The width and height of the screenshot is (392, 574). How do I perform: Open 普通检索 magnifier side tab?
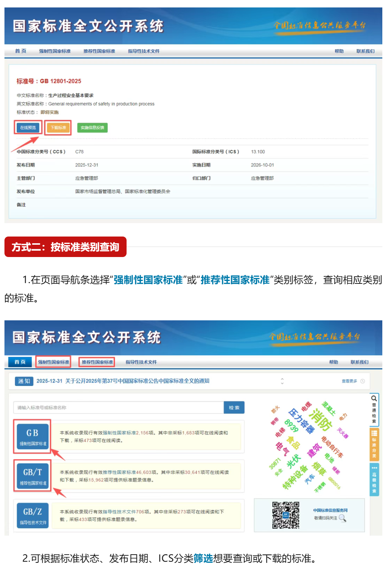tap(374, 409)
